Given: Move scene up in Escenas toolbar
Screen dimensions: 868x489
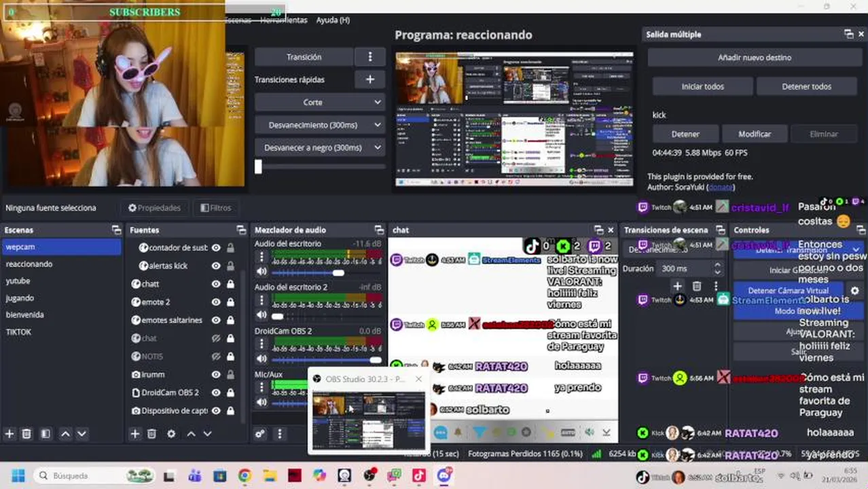Looking at the screenshot, I should (x=65, y=433).
